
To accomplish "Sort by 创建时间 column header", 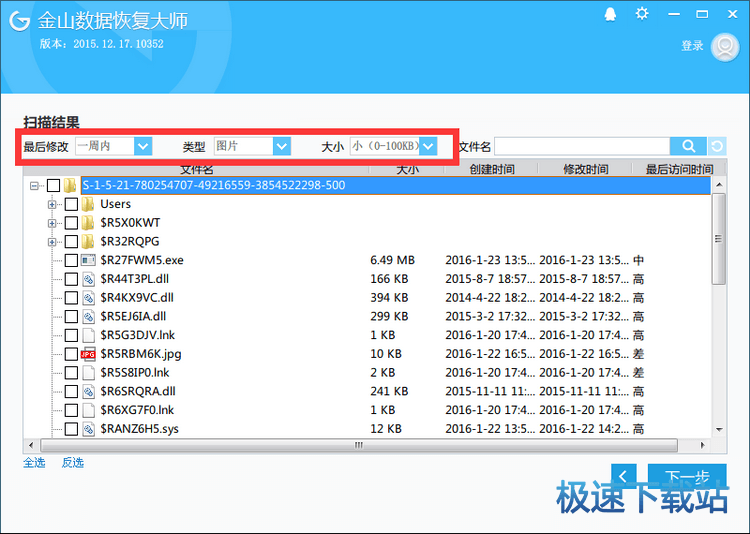I will tap(492, 169).
